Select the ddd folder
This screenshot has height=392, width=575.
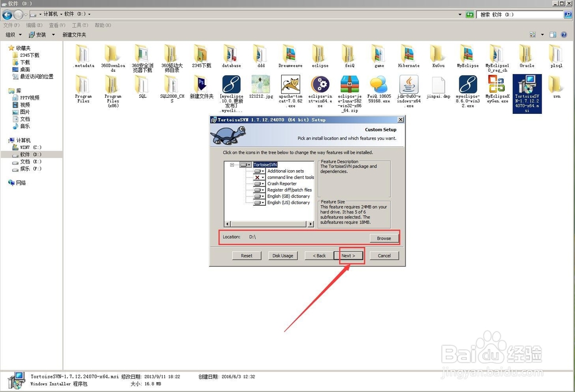tap(260, 56)
